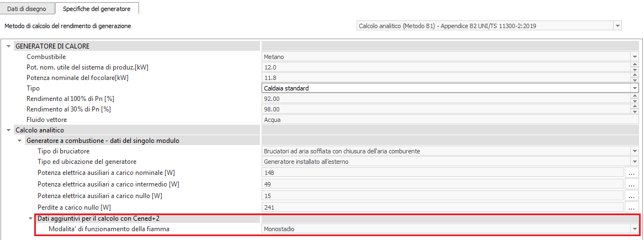This screenshot has height=240, width=644.
Task: Click the Rendimento al 30% di Pn field
Action: pyautogui.click(x=444, y=109)
